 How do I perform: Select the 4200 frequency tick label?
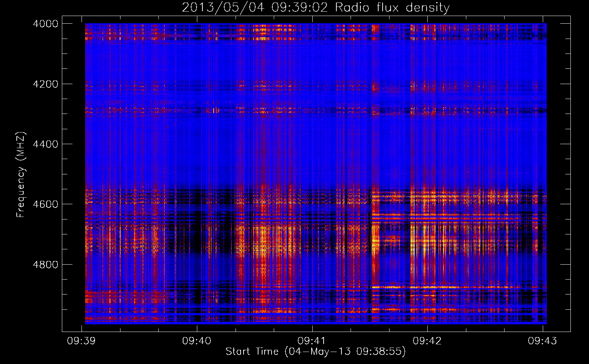(x=46, y=84)
